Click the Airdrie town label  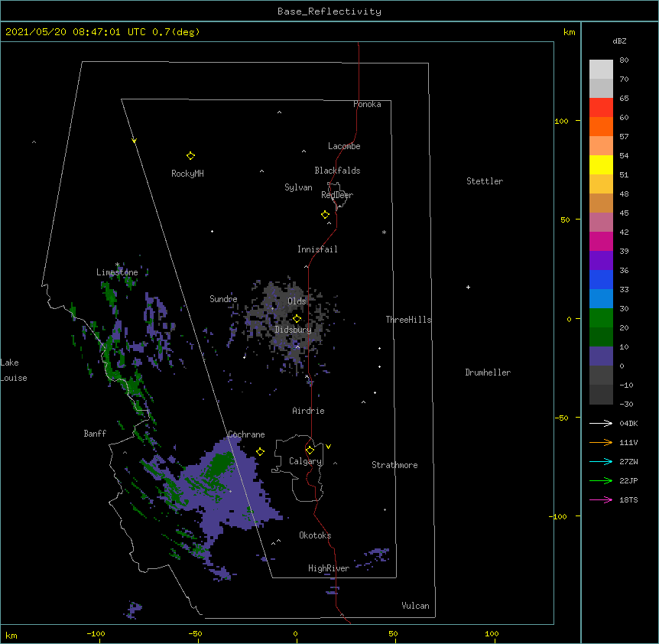click(309, 411)
